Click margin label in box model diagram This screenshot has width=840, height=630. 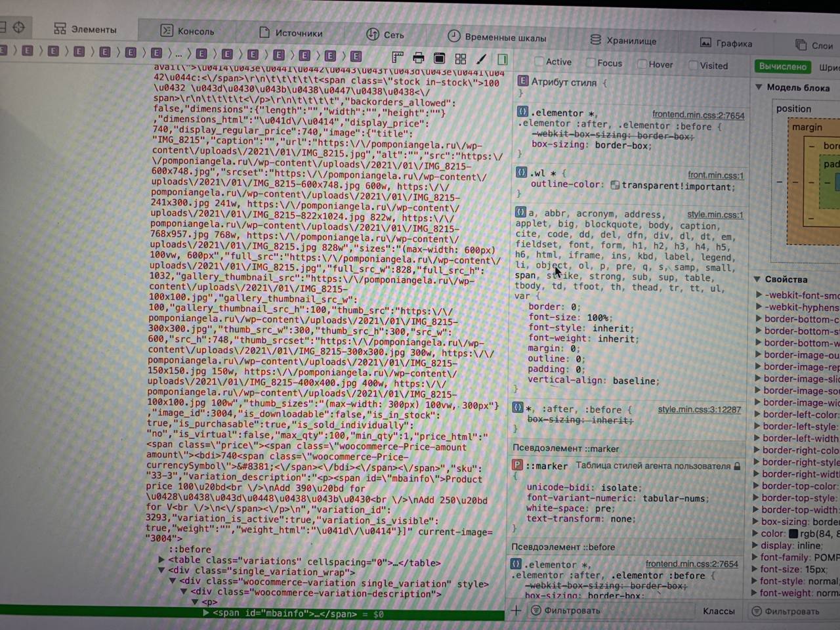coord(807,127)
